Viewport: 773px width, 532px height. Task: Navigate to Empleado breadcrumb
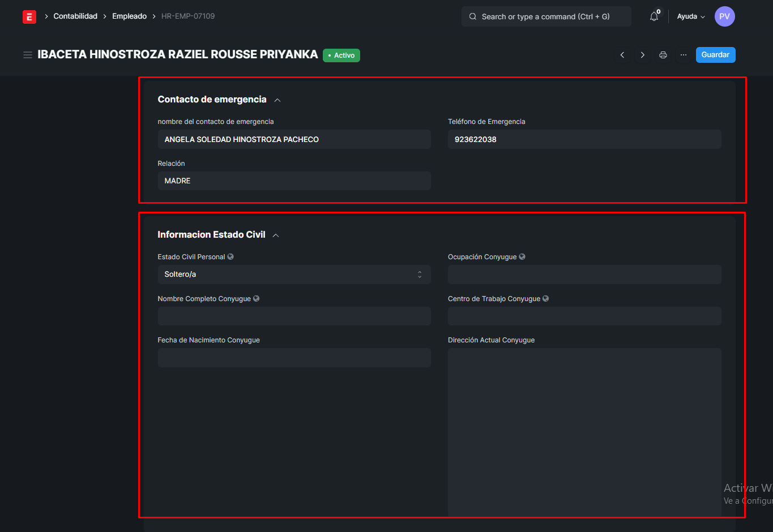tap(129, 16)
